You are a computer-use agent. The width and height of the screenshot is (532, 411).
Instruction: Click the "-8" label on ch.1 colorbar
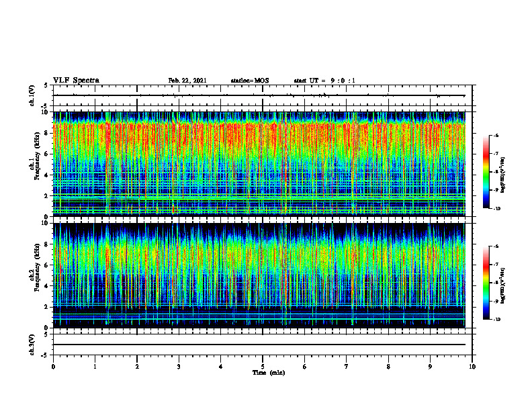tap(496, 172)
